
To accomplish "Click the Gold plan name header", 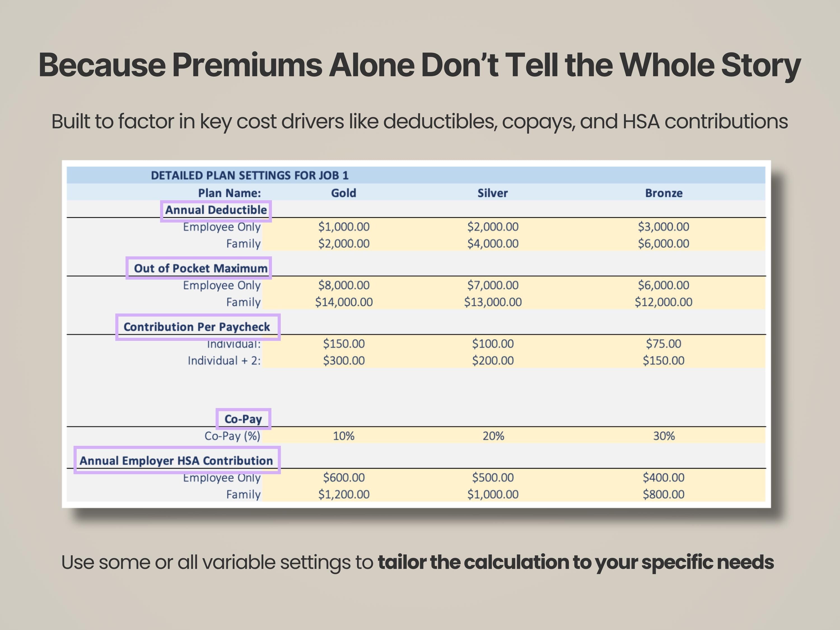I will 344,193.
